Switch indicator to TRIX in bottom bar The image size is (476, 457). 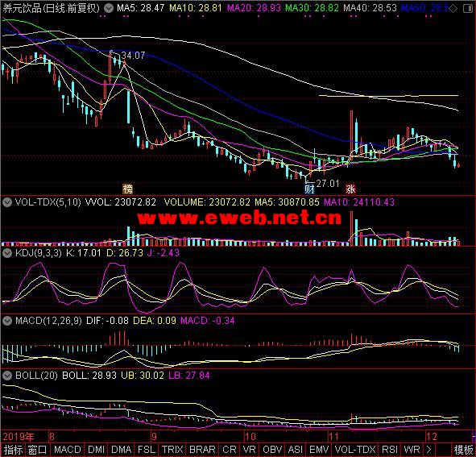(x=172, y=450)
